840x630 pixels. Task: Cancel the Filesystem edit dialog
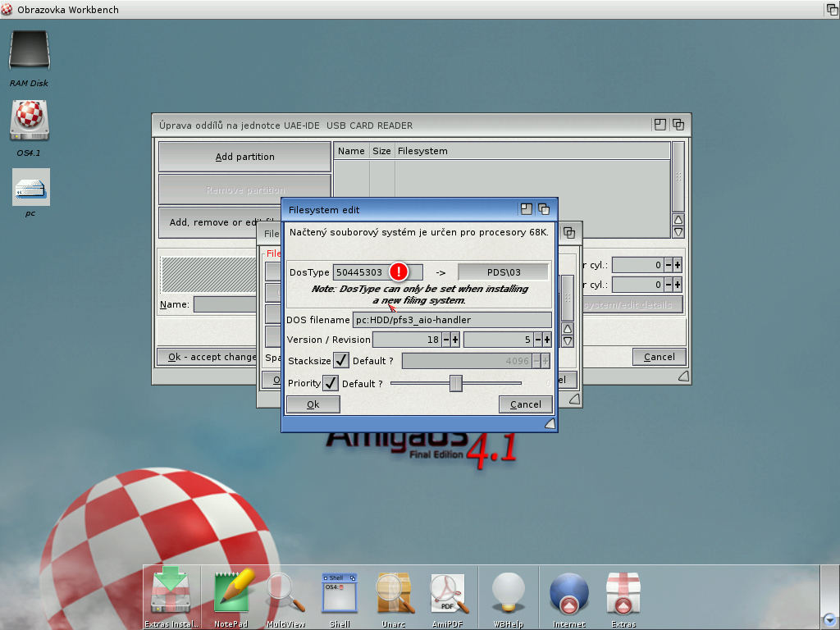tap(525, 404)
